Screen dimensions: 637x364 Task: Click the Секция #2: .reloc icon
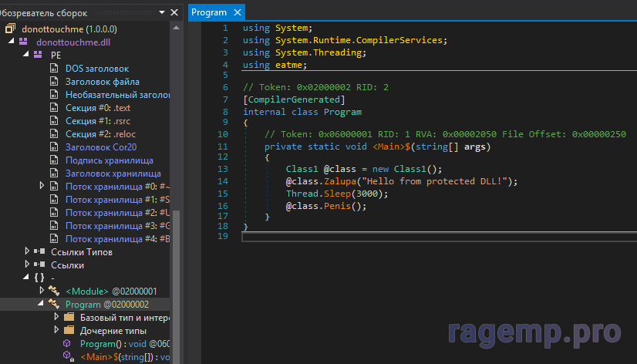[54, 133]
